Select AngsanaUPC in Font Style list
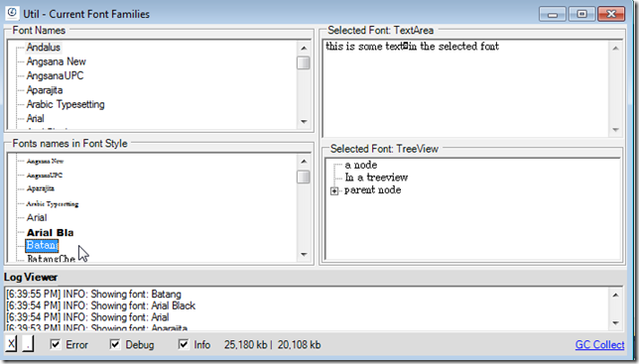Screen dimensions: 639x364 point(45,176)
